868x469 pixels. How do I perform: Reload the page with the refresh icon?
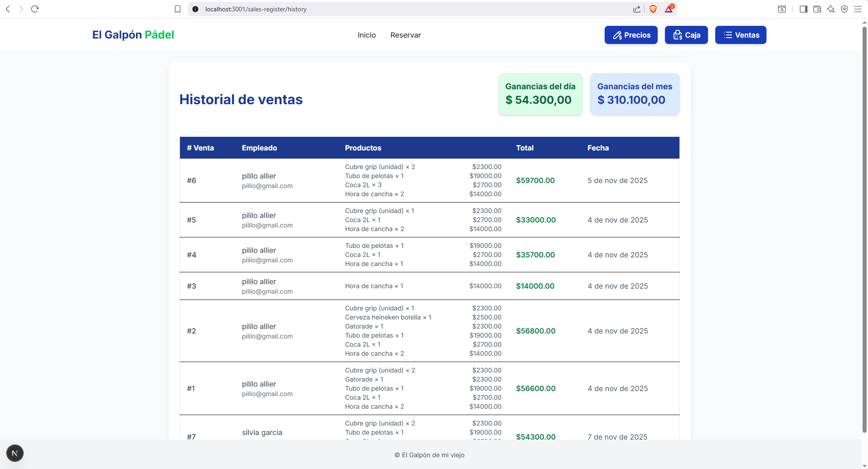[35, 9]
